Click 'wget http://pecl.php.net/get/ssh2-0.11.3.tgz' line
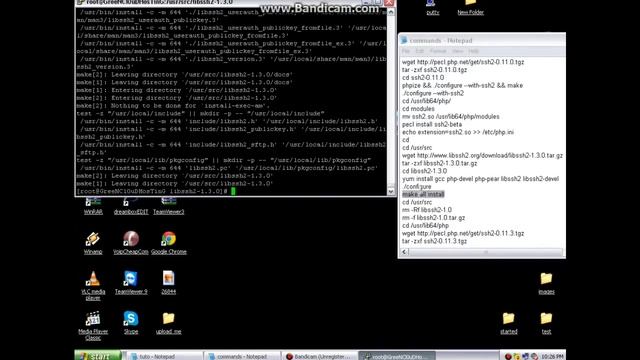 click(x=463, y=233)
